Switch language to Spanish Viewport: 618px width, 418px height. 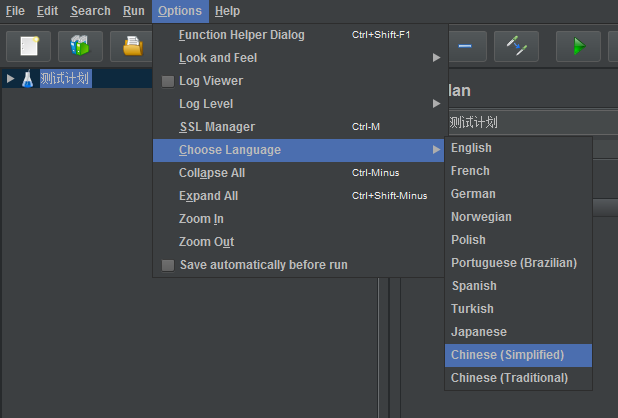518,286
